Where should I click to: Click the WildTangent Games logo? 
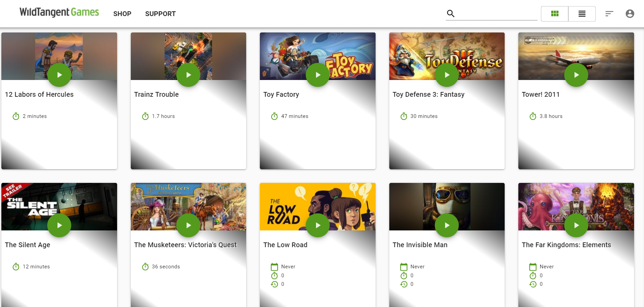click(59, 12)
